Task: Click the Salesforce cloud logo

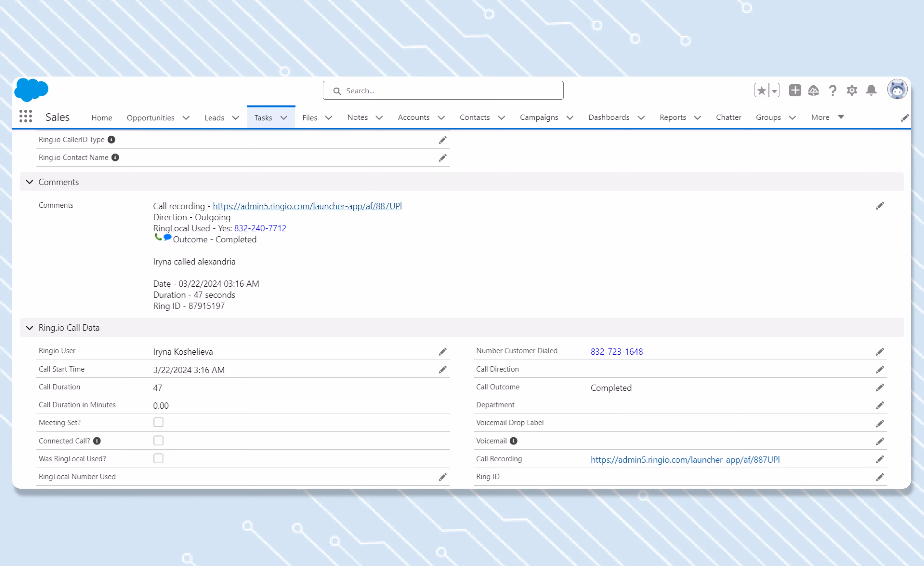Action: point(31,90)
